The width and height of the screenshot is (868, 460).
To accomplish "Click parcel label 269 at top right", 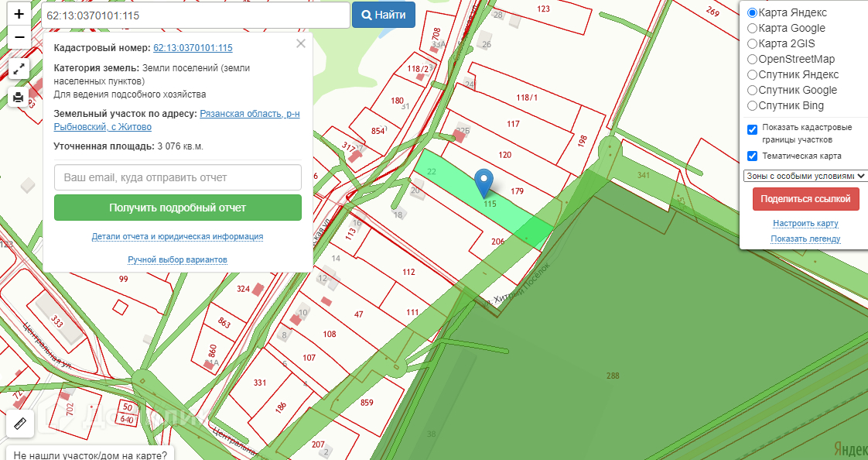I will [713, 11].
